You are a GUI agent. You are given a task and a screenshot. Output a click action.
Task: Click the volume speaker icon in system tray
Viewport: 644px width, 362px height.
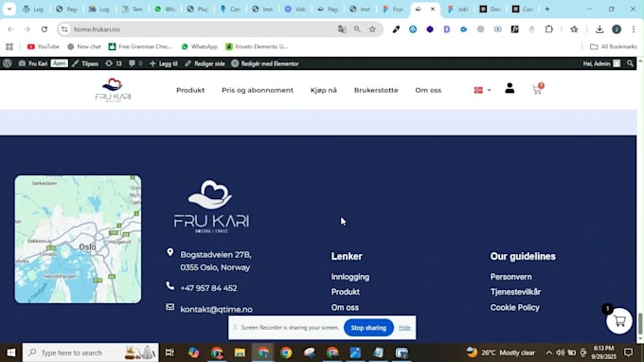pyautogui.click(x=561, y=353)
